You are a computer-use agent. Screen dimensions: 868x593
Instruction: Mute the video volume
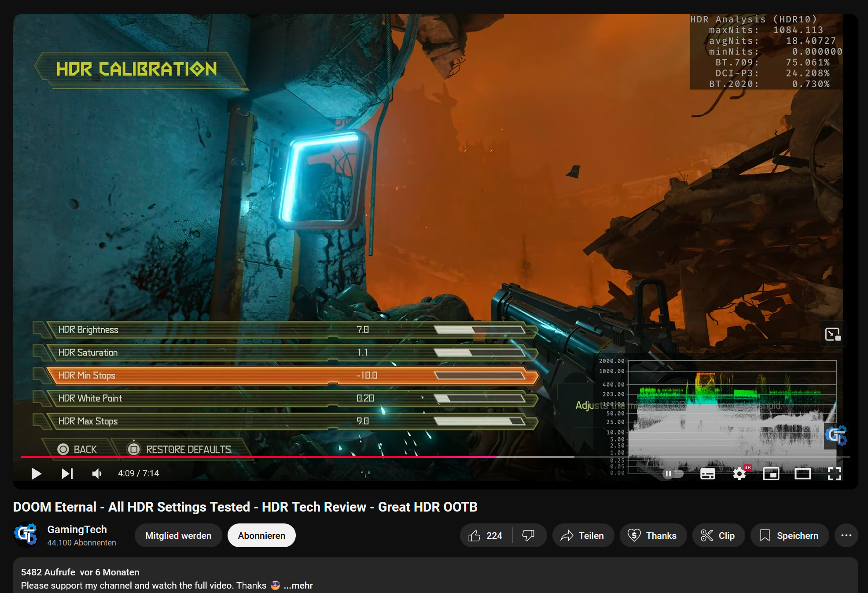[97, 474]
